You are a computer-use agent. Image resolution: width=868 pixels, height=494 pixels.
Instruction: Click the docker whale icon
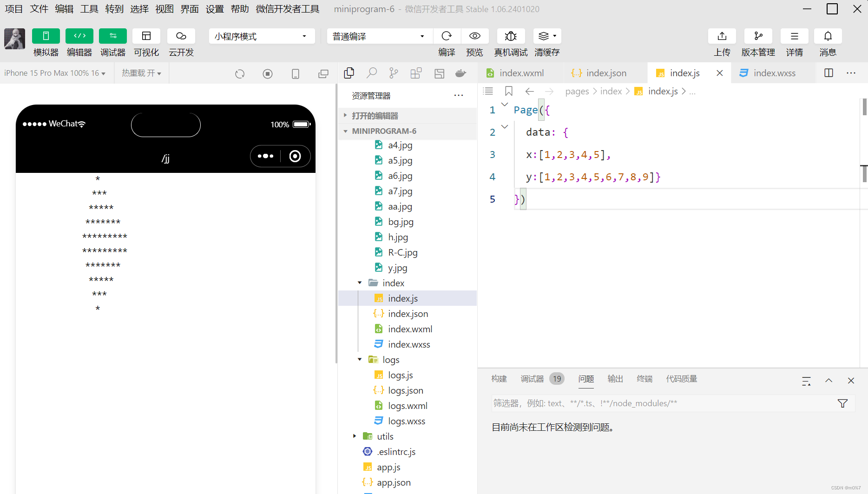pos(461,73)
